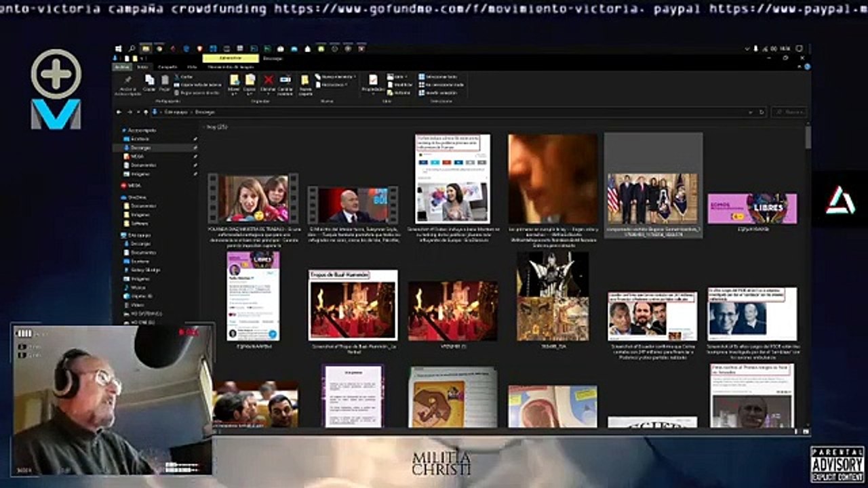Open the Archivo ribbon tab
This screenshot has height=488, width=868.
click(122, 67)
